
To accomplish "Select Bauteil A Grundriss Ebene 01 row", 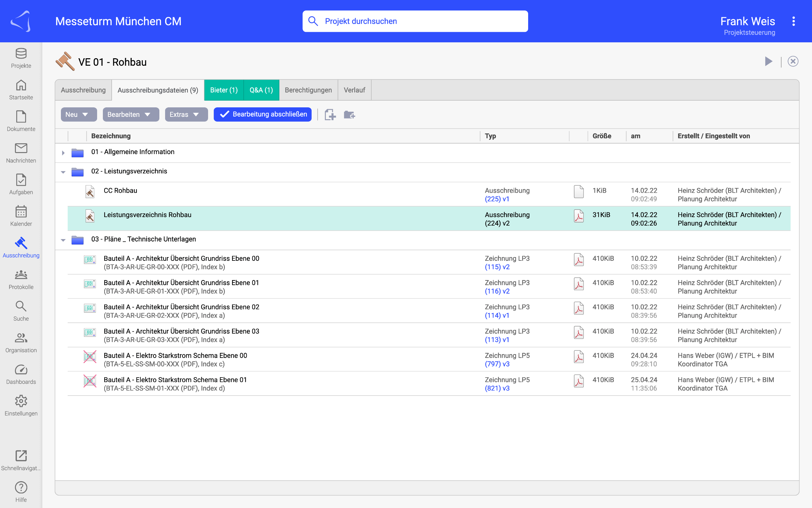I will pyautogui.click(x=429, y=287).
